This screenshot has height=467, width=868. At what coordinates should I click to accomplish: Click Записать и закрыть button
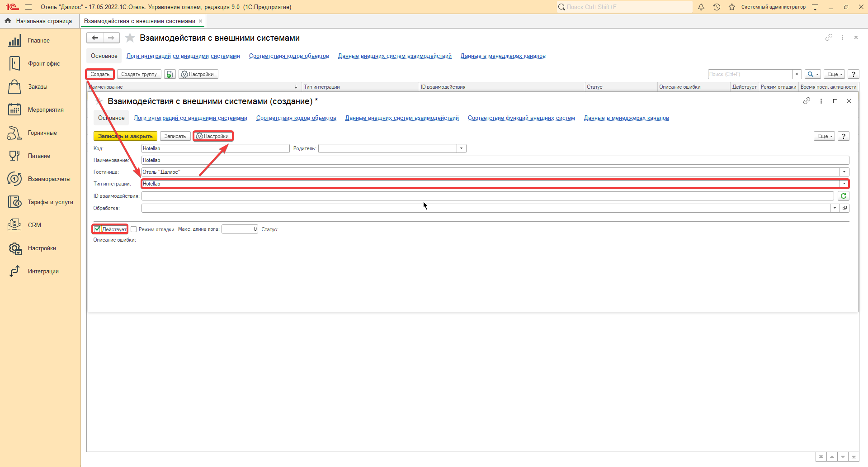click(125, 136)
